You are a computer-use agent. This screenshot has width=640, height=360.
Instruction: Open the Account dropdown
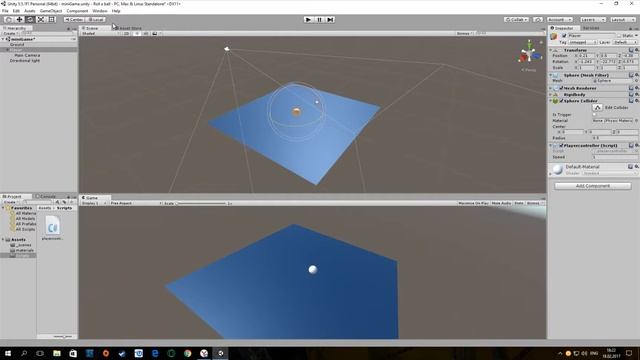(x=560, y=20)
